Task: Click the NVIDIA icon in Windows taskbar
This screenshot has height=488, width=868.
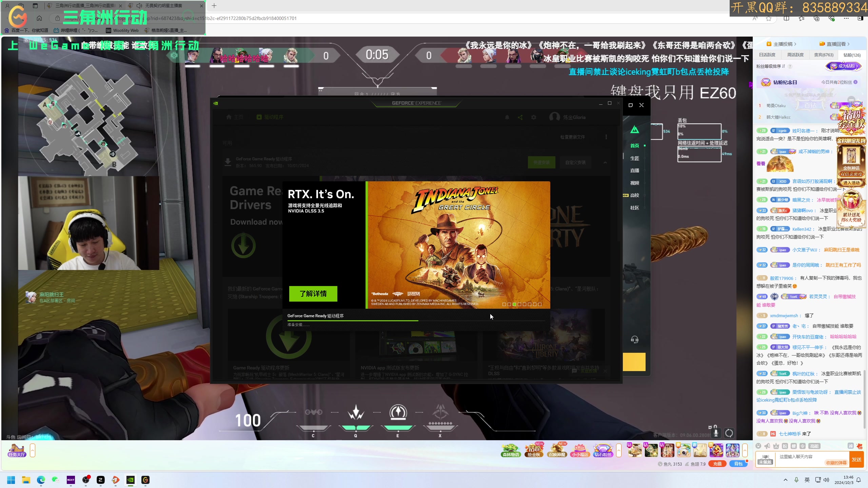Action: point(131,480)
